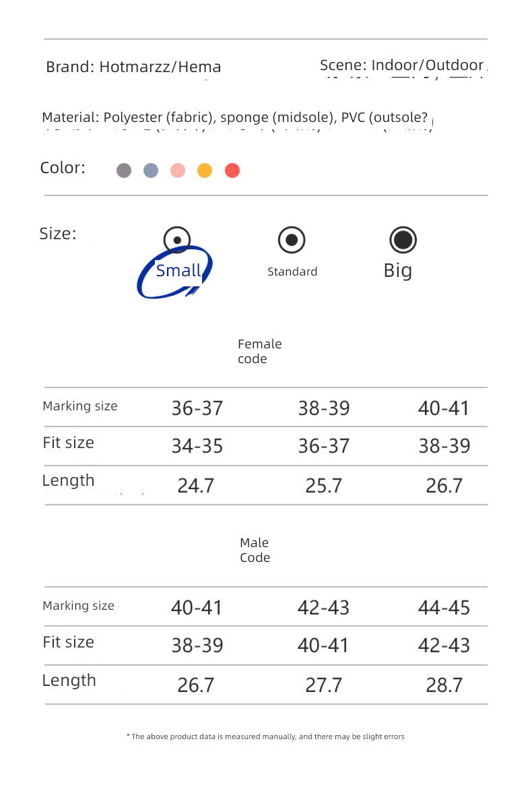Pick the gray color swatch
The height and width of the screenshot is (789, 532).
[x=124, y=170]
